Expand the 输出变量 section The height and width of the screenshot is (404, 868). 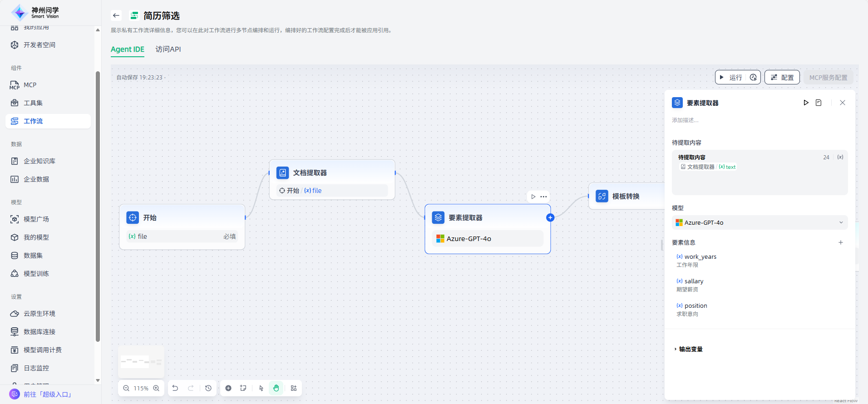[x=689, y=349]
